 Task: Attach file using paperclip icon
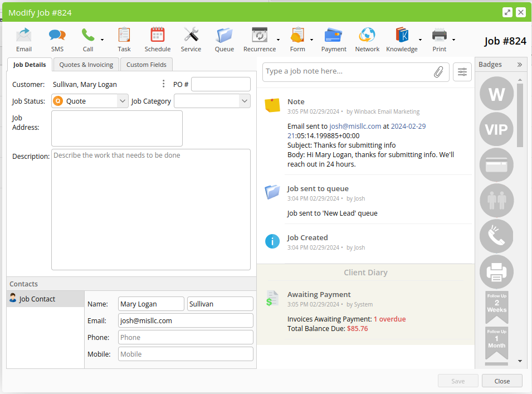click(439, 71)
